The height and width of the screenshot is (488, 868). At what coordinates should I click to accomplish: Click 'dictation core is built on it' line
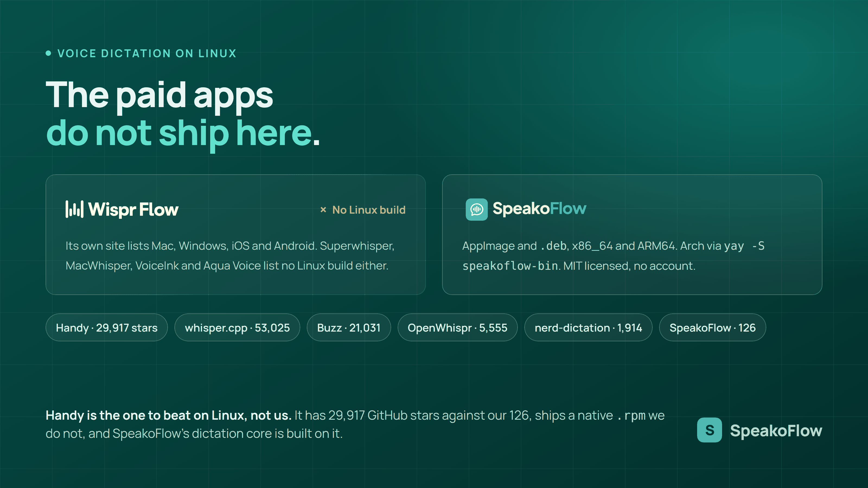click(267, 434)
